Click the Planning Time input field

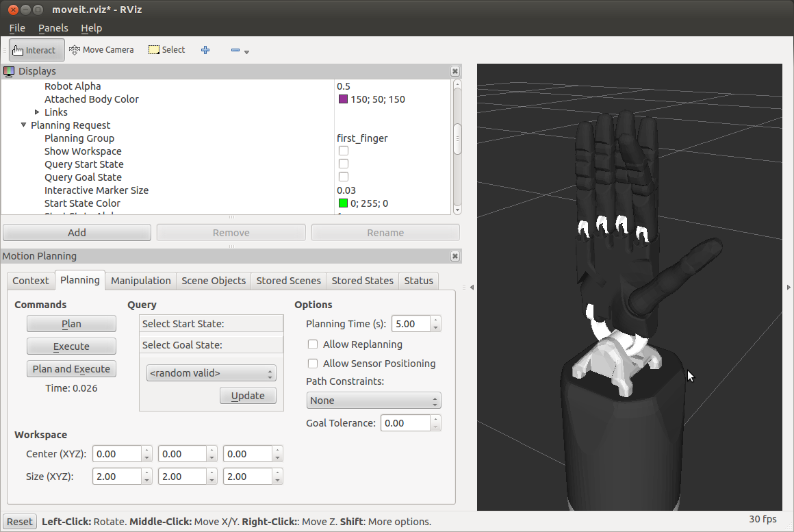(411, 324)
